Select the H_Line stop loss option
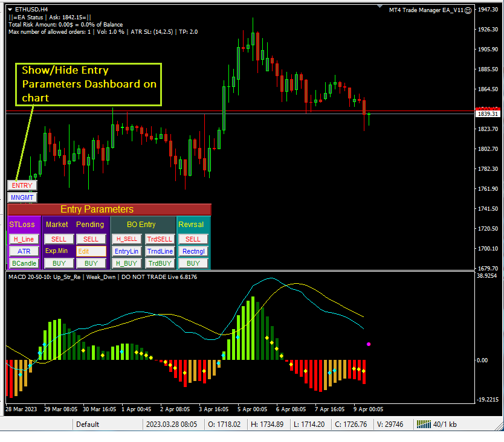 pyautogui.click(x=24, y=239)
